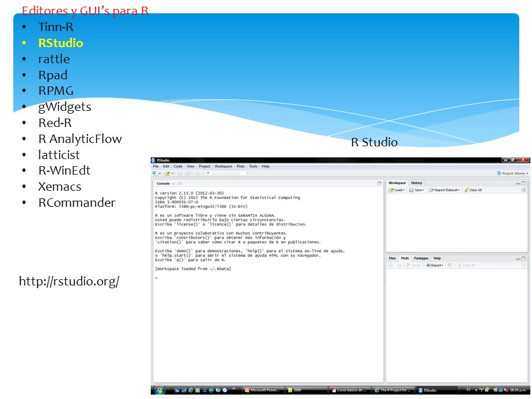The height and width of the screenshot is (399, 532).
Task: Open the Help menu in menu bar
Action: tap(265, 166)
